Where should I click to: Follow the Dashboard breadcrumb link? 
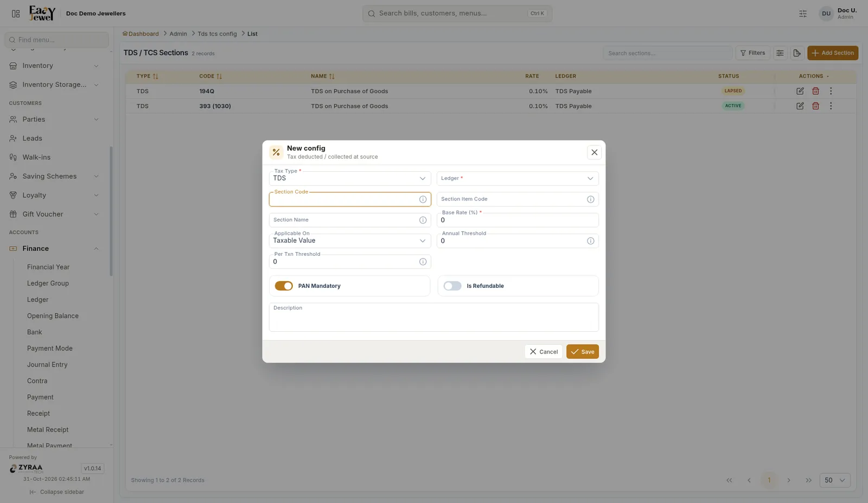coord(141,34)
